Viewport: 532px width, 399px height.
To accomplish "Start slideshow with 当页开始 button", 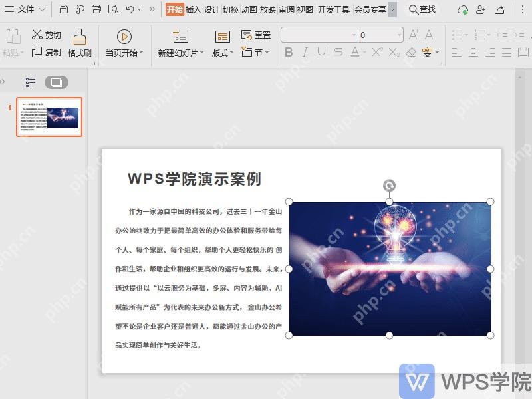I will pos(124,43).
